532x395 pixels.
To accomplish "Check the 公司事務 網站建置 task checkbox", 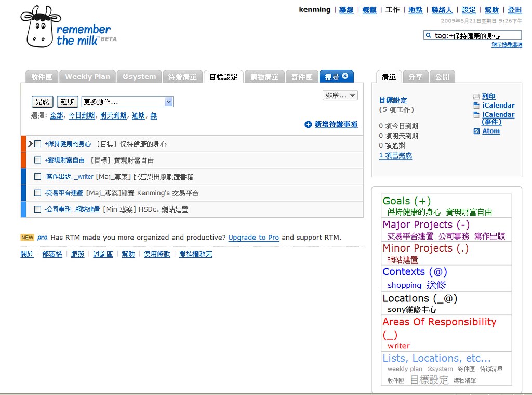I will 37,209.
